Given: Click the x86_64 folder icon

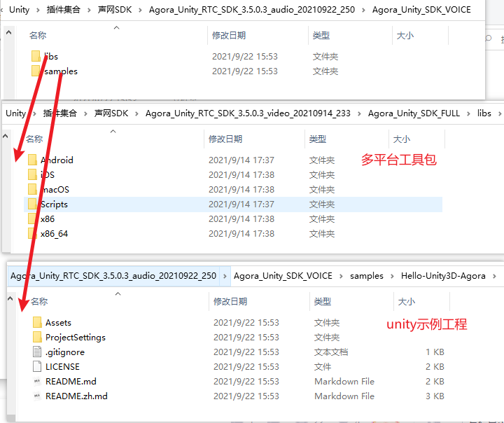Looking at the screenshot, I should tap(32, 234).
